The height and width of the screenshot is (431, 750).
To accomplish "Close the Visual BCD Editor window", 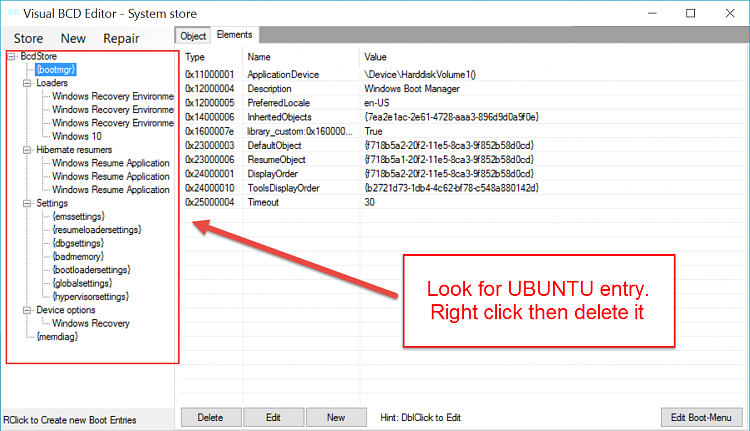I will (730, 13).
